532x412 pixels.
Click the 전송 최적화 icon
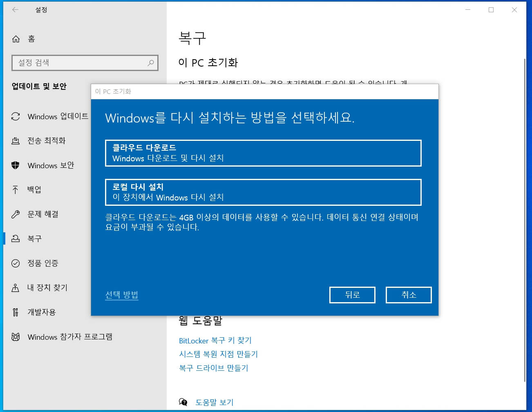pos(16,141)
